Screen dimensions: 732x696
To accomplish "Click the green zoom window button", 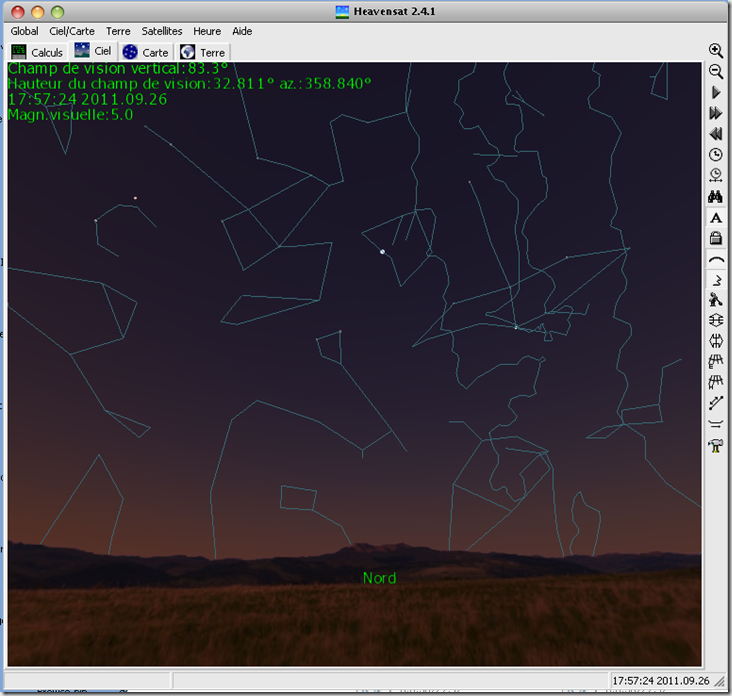I will [x=57, y=12].
